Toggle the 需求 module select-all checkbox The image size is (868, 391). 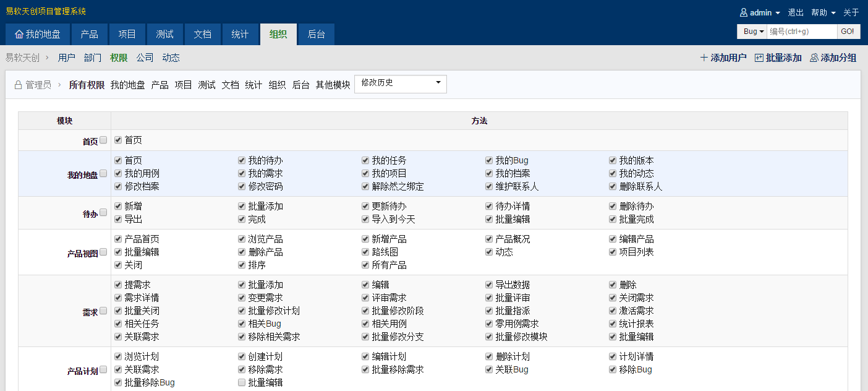click(103, 311)
